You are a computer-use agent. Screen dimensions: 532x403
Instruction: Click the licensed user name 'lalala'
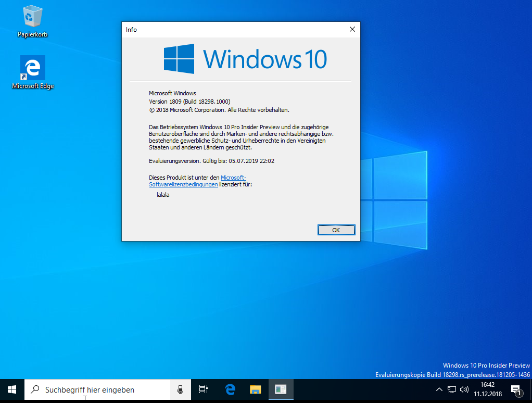163,195
